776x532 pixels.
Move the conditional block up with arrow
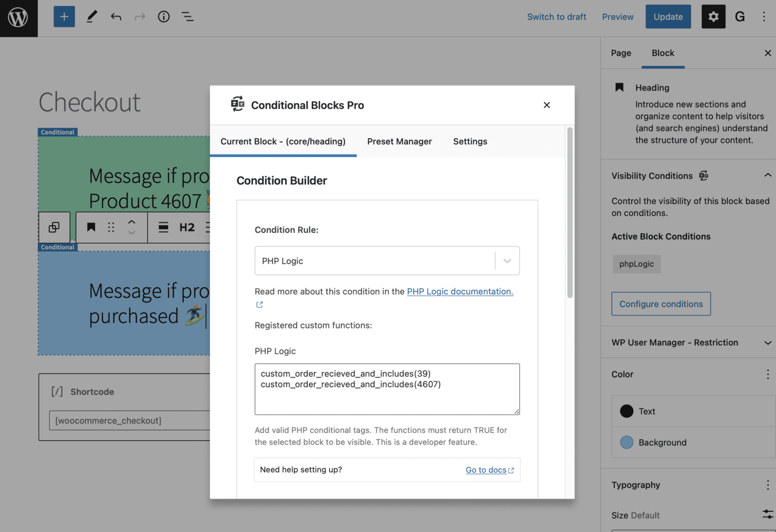(131, 221)
